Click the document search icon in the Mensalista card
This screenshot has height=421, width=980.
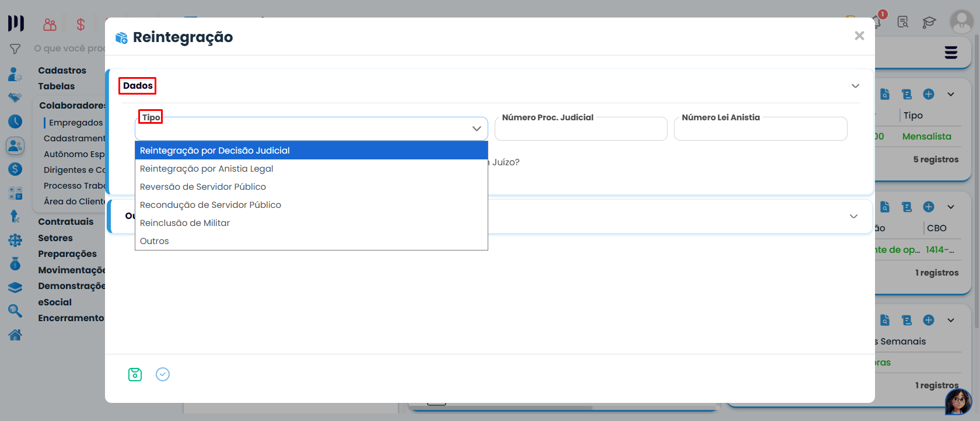click(x=885, y=94)
